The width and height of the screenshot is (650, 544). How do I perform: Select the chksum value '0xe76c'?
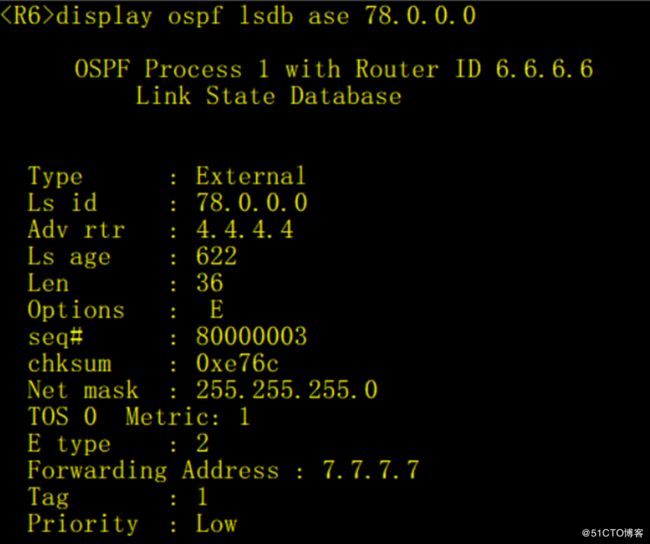[x=237, y=363]
